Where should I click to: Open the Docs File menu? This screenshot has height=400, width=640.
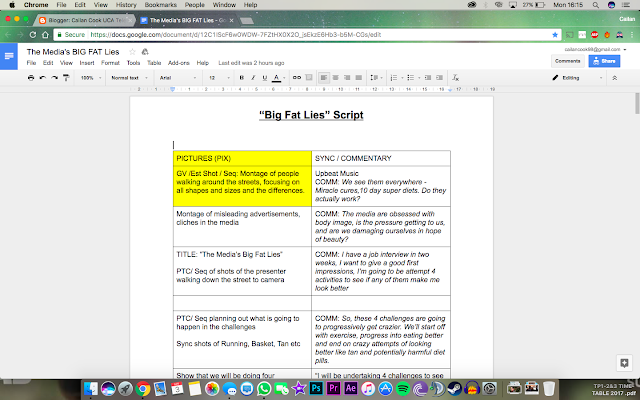(31, 63)
